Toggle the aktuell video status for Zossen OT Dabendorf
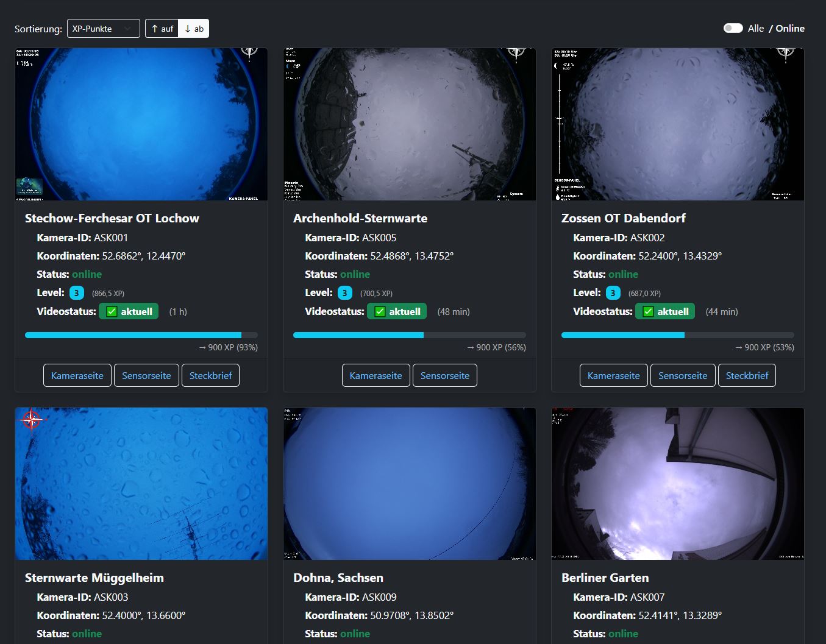The height and width of the screenshot is (644, 826). [664, 311]
